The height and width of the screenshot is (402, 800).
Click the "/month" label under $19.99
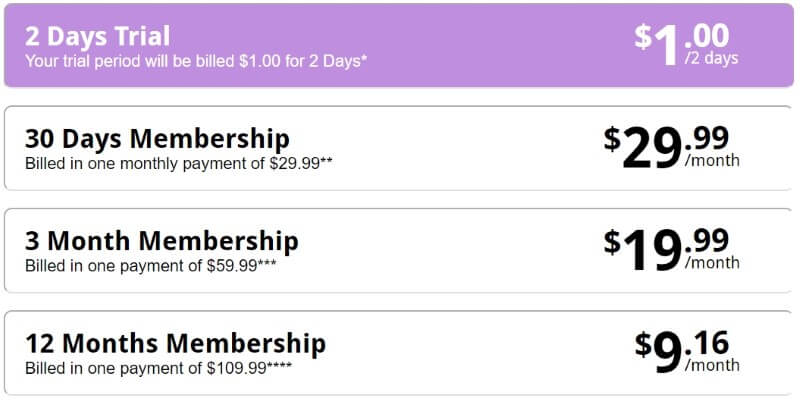(x=712, y=263)
